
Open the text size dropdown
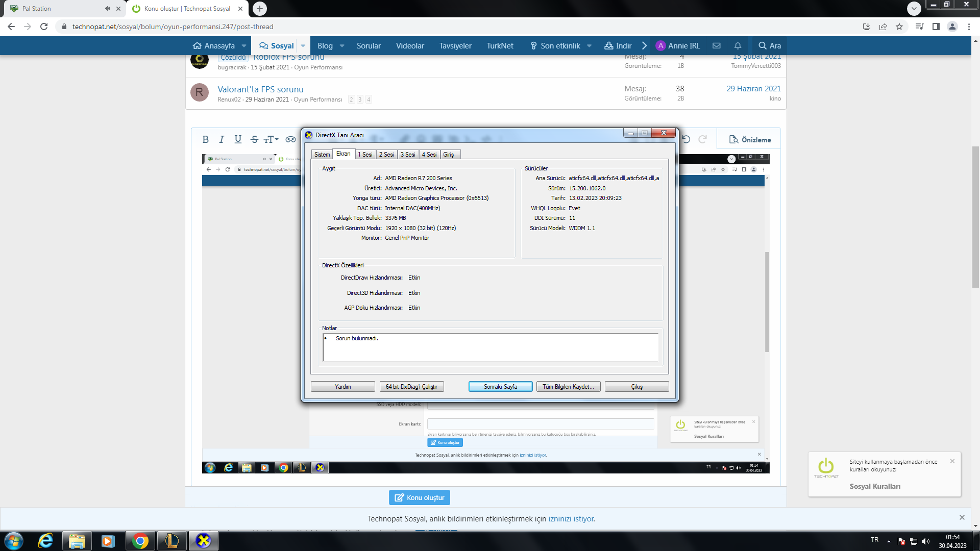[x=271, y=139]
